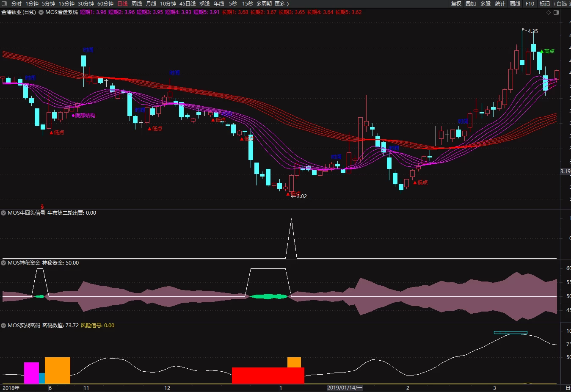Select the 1分钟 period tab
Viewport: 571px width, 392px height.
pos(32,4)
